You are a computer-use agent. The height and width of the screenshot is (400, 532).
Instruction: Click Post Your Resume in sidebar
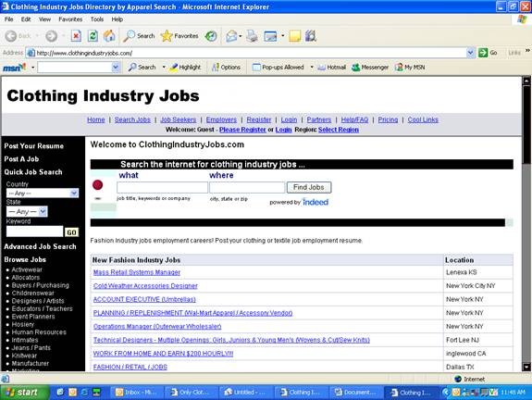tap(34, 146)
